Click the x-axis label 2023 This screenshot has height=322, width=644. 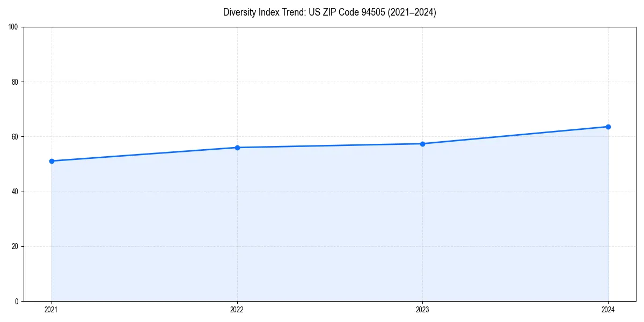(x=422, y=310)
